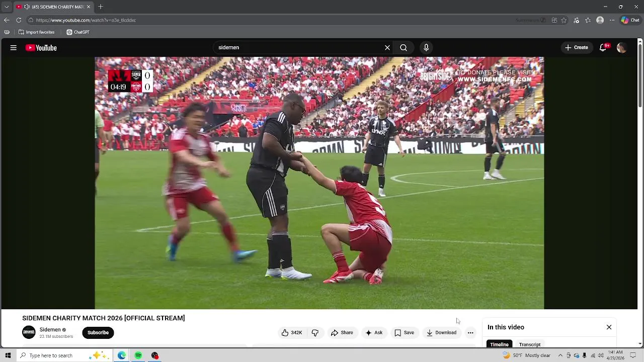Open Edge Settings and more menu
This screenshot has width=644, height=362.
pyautogui.click(x=612, y=20)
